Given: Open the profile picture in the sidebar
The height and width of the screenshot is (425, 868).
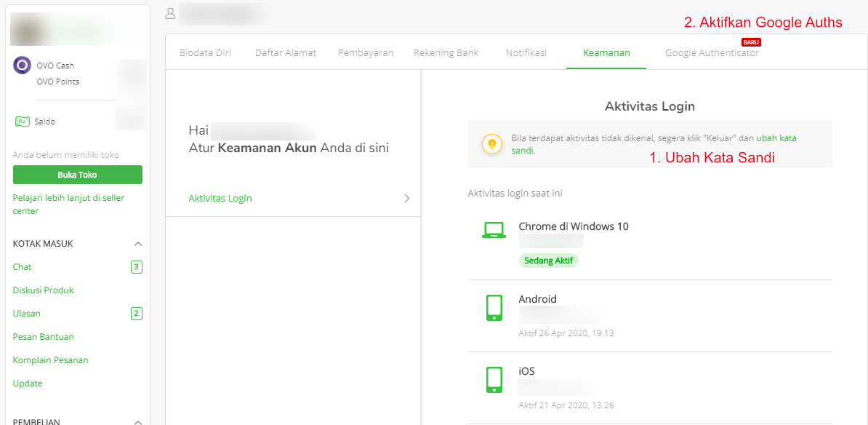Looking at the screenshot, I should click(25, 30).
